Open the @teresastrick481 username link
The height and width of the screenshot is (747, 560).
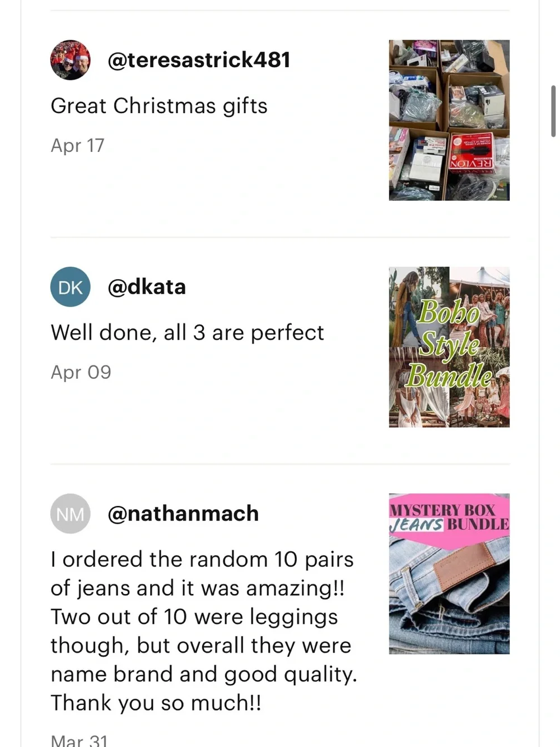[x=199, y=60]
